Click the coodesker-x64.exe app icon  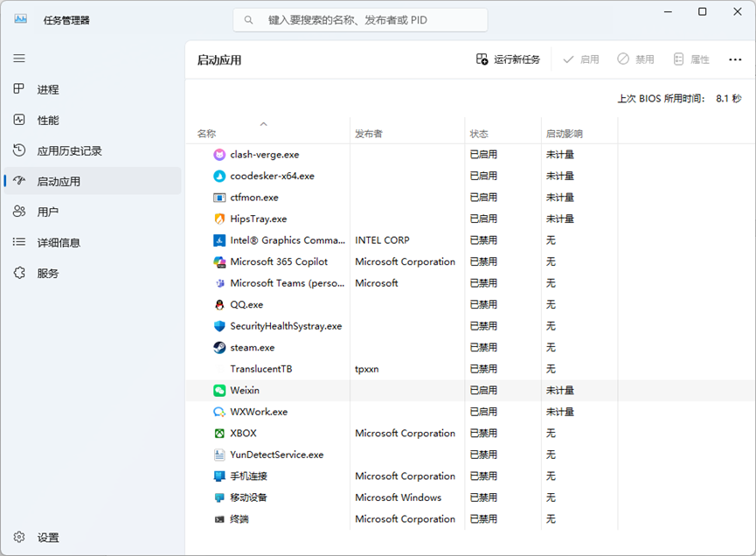[x=219, y=176]
